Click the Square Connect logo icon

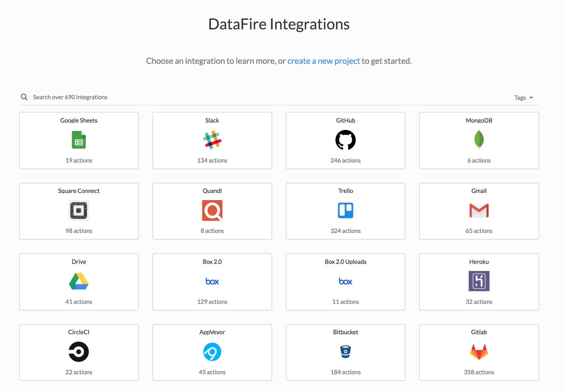coord(79,210)
